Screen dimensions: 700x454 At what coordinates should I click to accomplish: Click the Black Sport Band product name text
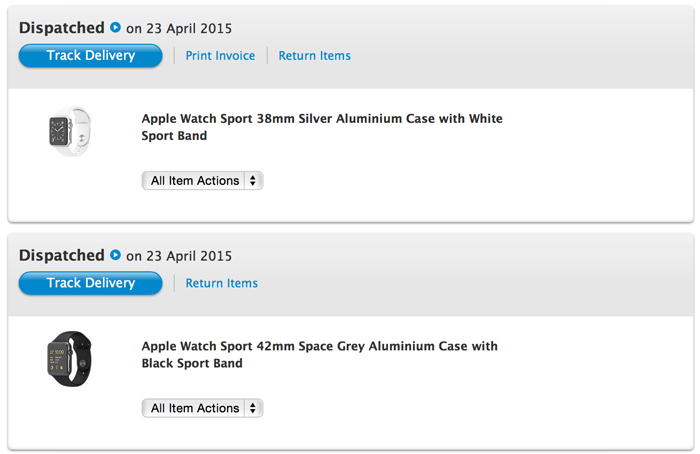tap(192, 363)
